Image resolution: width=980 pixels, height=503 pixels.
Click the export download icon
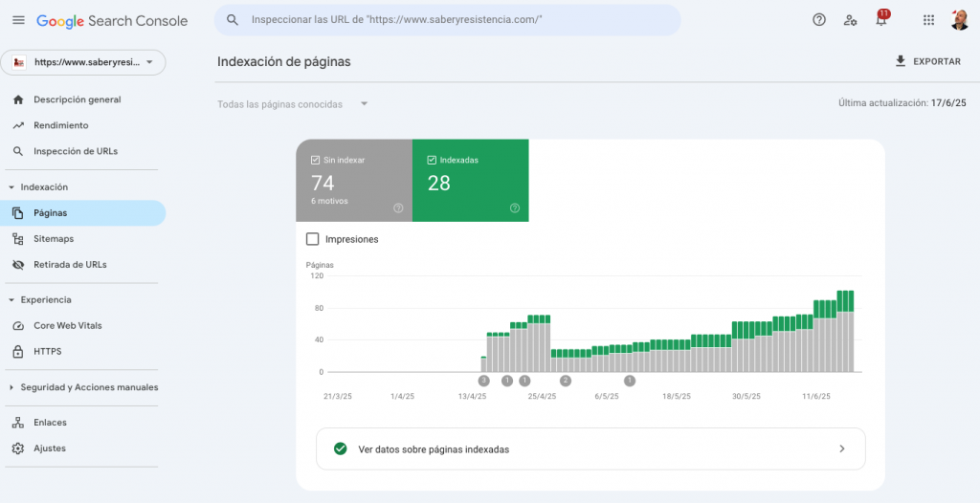[900, 61]
